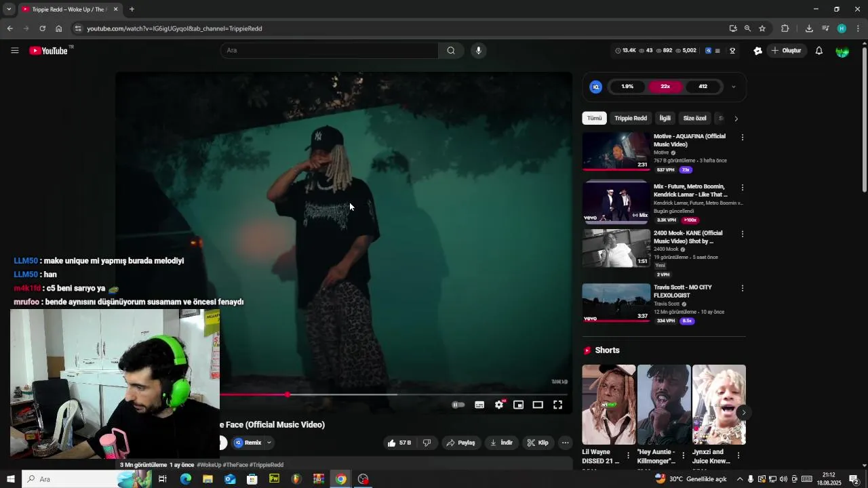Switch to theater mode
868x488 pixels.
coord(538,405)
